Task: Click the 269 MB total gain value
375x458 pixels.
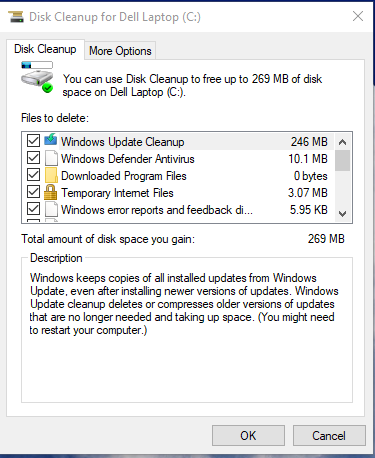Action: tap(326, 239)
